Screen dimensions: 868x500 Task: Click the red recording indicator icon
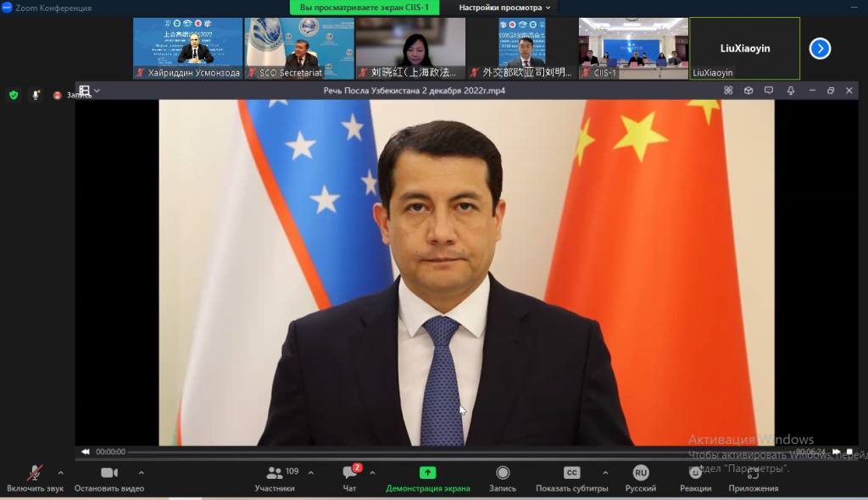pyautogui.click(x=57, y=95)
